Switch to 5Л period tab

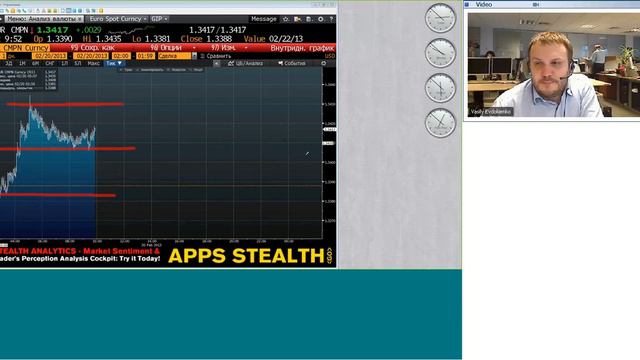78,63
